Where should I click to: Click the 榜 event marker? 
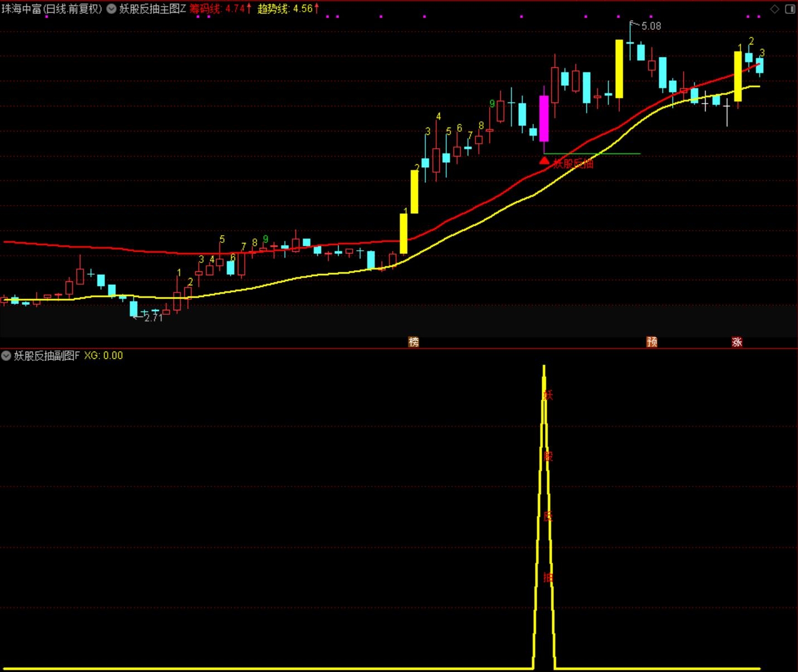tap(413, 342)
